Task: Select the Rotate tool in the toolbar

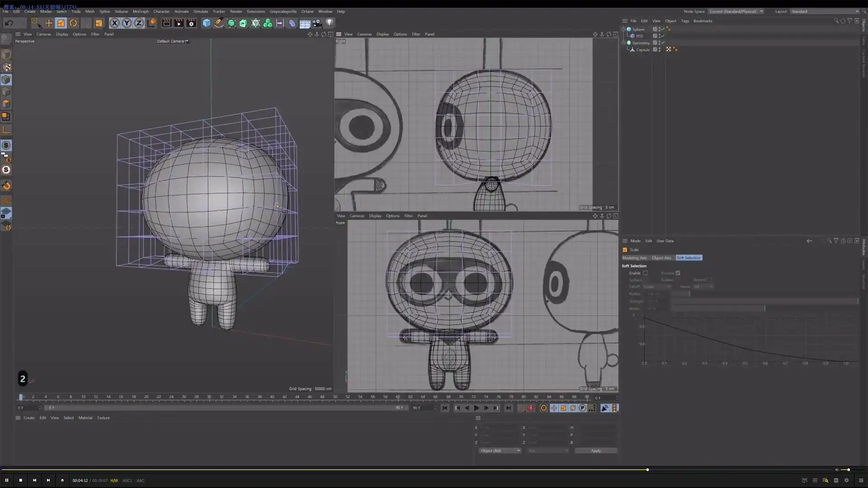Action: (73, 23)
